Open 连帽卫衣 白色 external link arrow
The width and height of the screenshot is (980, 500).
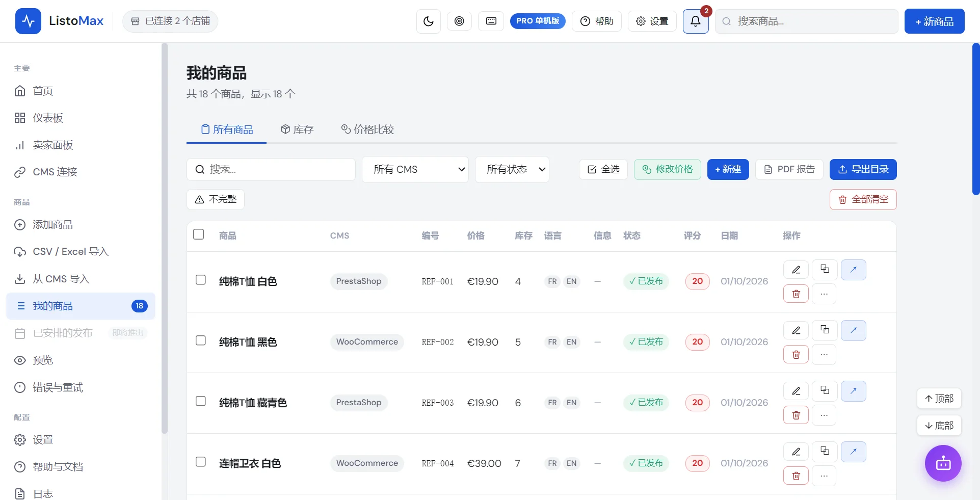854,452
